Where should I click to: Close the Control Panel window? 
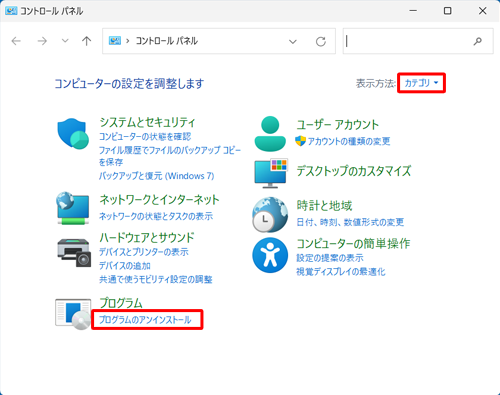click(x=482, y=11)
